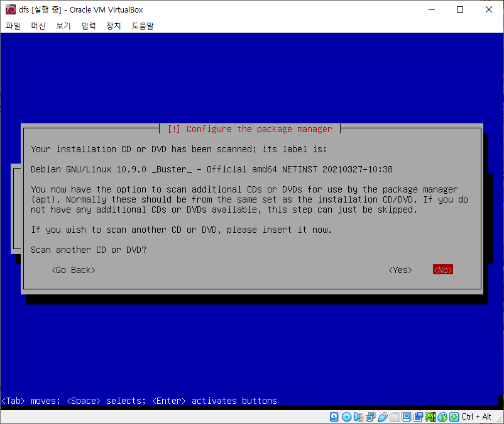This screenshot has height=424, width=504.
Task: Click the keyboard capture arrow icon
Action: 454,417
